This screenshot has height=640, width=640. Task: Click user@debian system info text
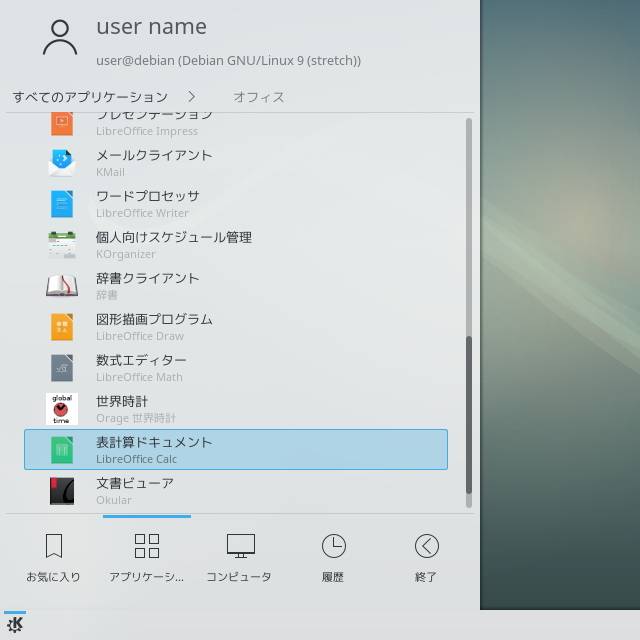pos(229,61)
